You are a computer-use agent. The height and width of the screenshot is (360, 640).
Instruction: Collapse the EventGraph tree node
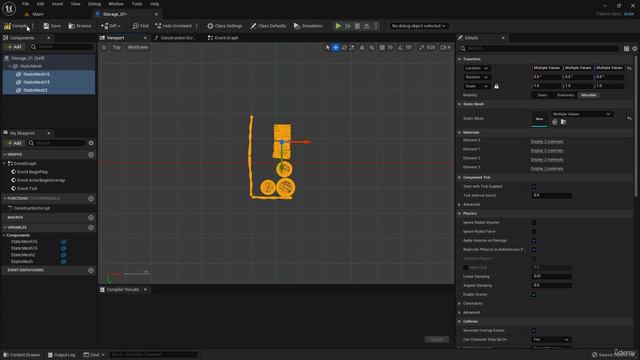(4, 163)
